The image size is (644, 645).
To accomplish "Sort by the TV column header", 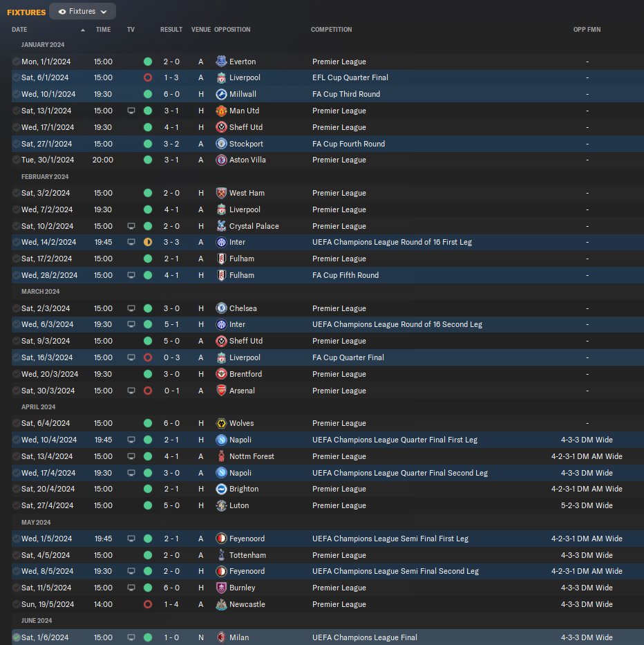I will click(x=131, y=30).
